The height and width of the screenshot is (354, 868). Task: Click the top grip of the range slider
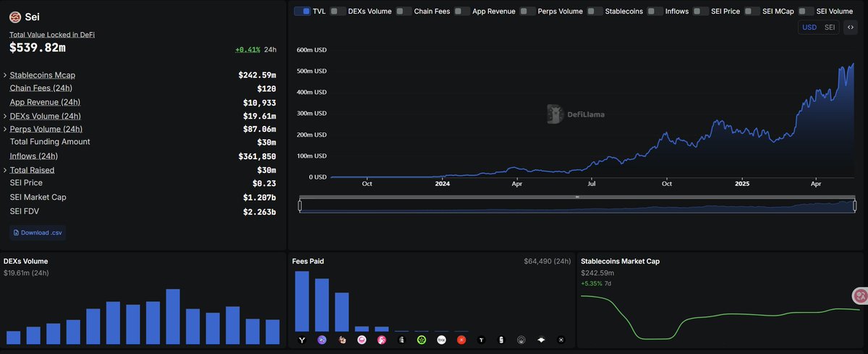pos(577,197)
